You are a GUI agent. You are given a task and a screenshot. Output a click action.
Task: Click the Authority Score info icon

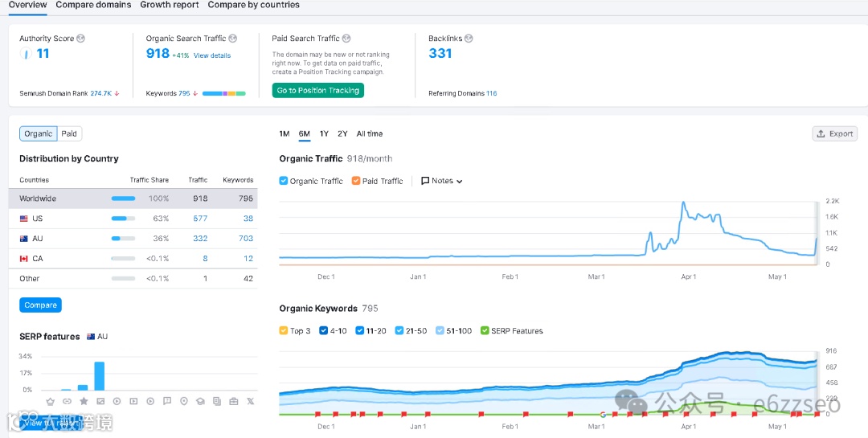click(x=81, y=39)
